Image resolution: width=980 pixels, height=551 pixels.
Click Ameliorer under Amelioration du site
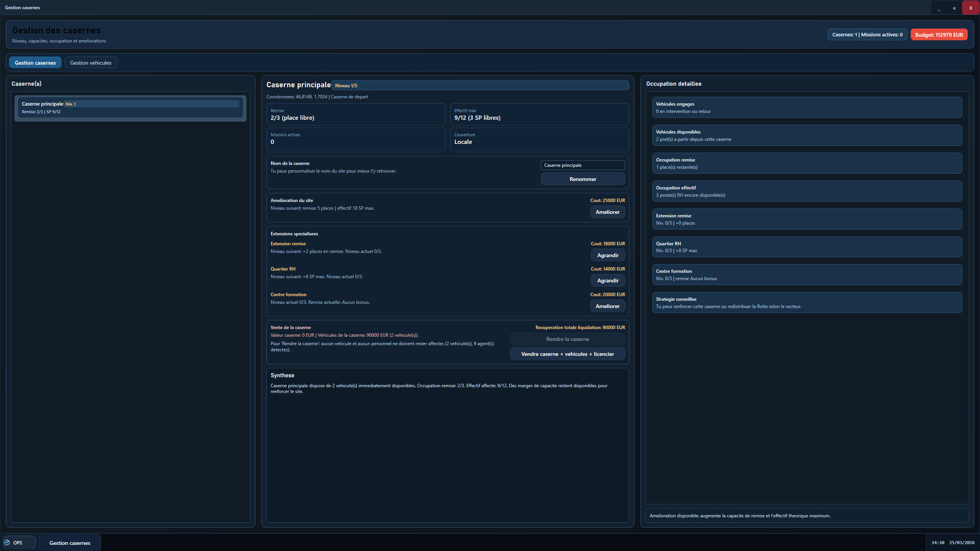607,212
